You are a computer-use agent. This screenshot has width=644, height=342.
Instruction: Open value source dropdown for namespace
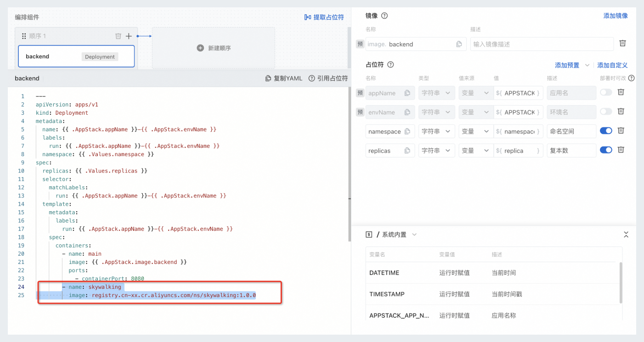[476, 131]
